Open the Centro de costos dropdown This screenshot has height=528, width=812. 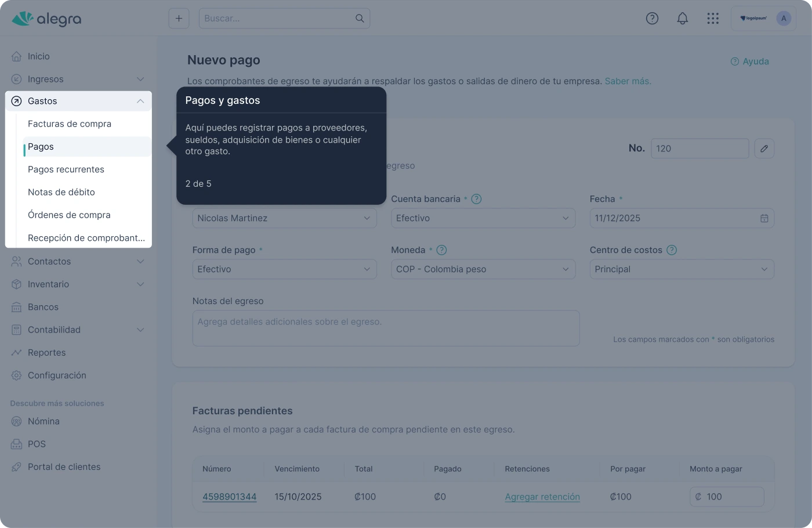coord(681,269)
